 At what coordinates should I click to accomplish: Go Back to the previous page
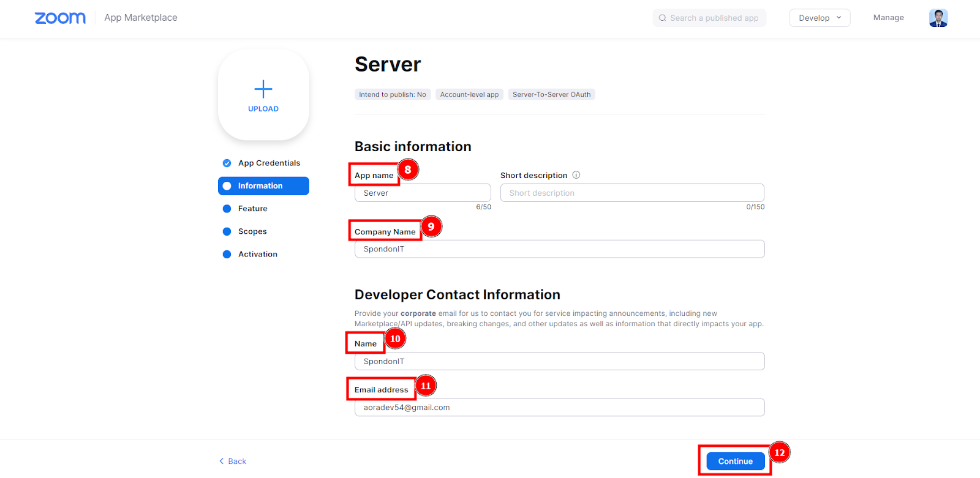pyautogui.click(x=233, y=461)
